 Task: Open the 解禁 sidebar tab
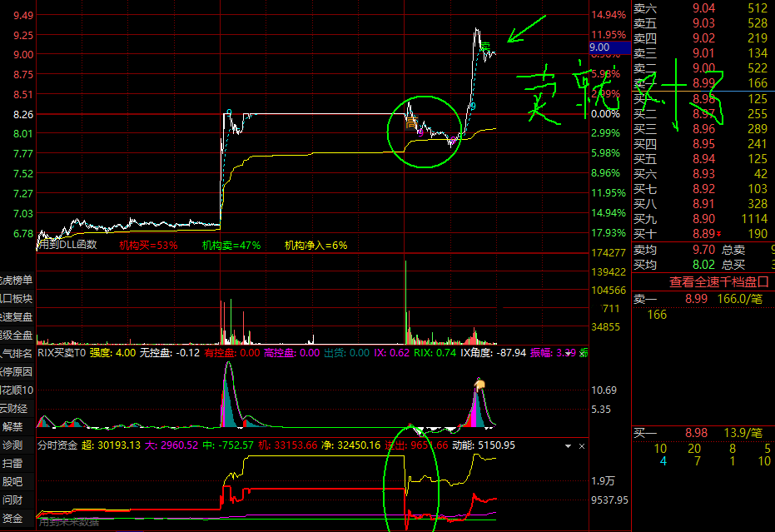point(17,427)
